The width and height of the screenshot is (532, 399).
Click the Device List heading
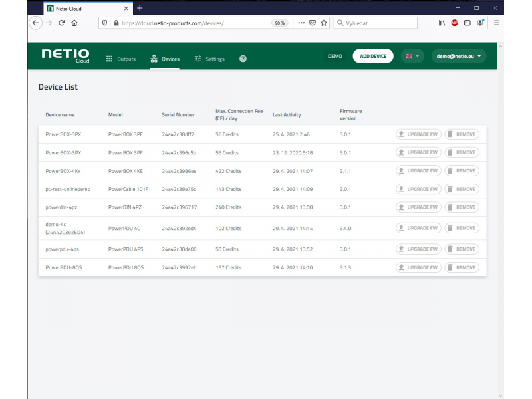click(58, 87)
